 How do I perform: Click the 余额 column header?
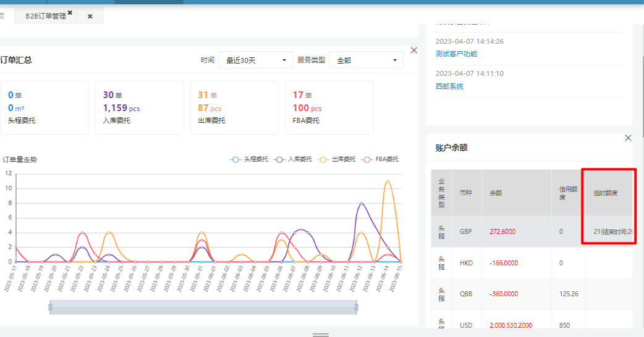(517, 193)
